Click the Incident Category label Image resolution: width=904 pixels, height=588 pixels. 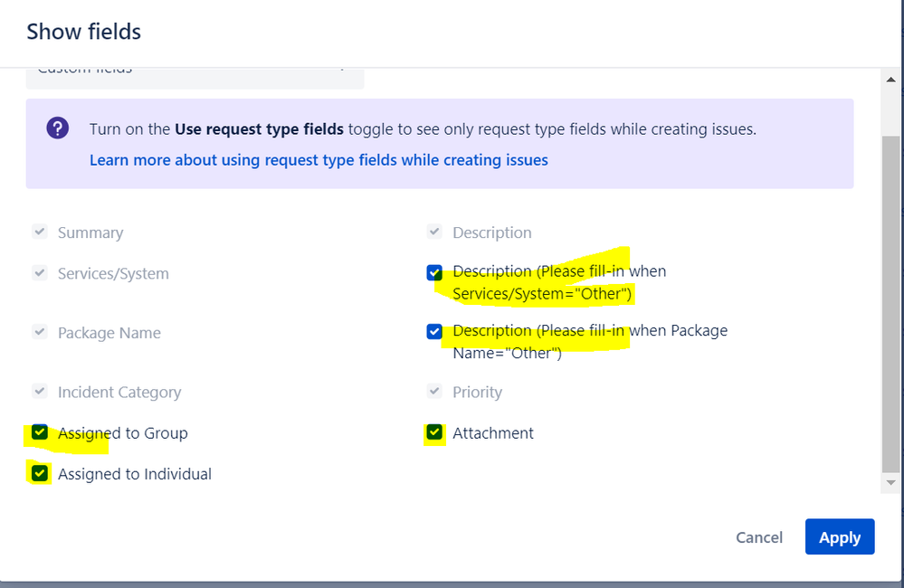click(119, 392)
